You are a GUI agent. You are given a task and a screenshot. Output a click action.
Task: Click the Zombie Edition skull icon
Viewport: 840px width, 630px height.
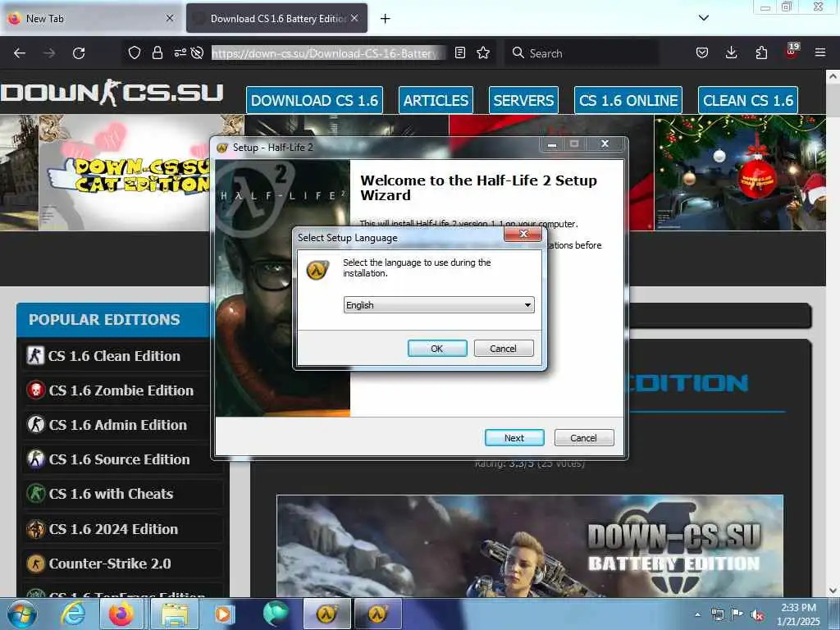pyautogui.click(x=36, y=390)
